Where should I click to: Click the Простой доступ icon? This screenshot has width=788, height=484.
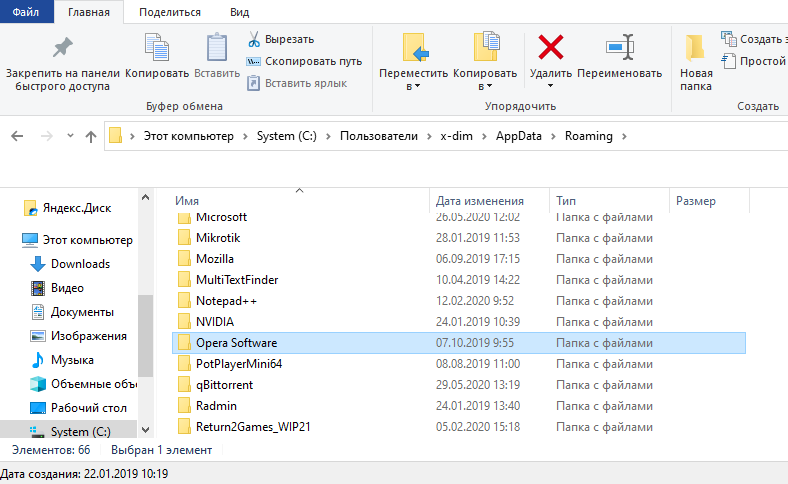click(729, 61)
